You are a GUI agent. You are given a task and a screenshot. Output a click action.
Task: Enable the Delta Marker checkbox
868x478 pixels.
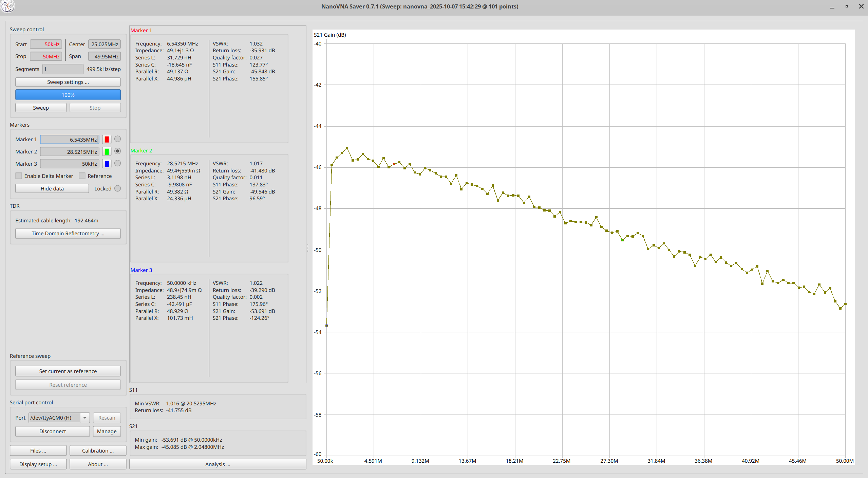[x=19, y=176]
